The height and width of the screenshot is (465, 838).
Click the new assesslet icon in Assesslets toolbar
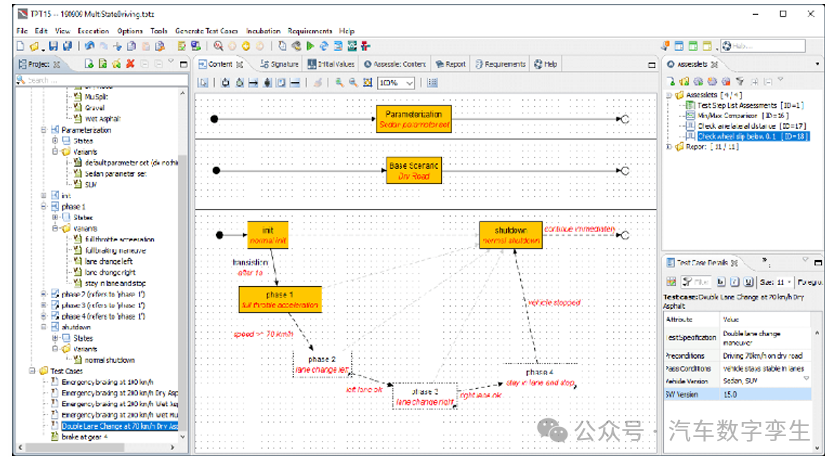coord(671,81)
